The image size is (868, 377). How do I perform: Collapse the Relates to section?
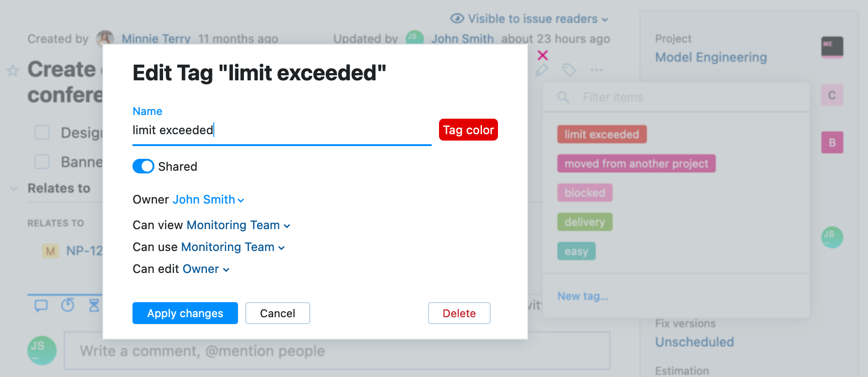13,188
